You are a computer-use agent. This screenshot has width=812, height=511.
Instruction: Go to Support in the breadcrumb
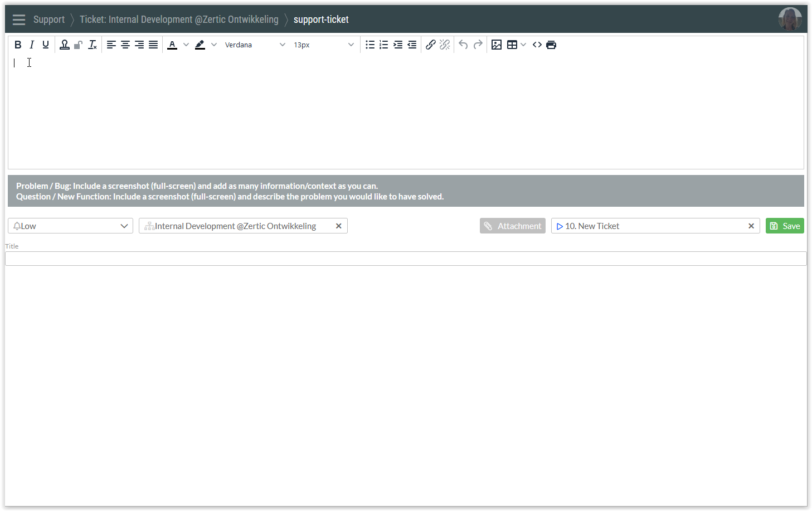[49, 20]
